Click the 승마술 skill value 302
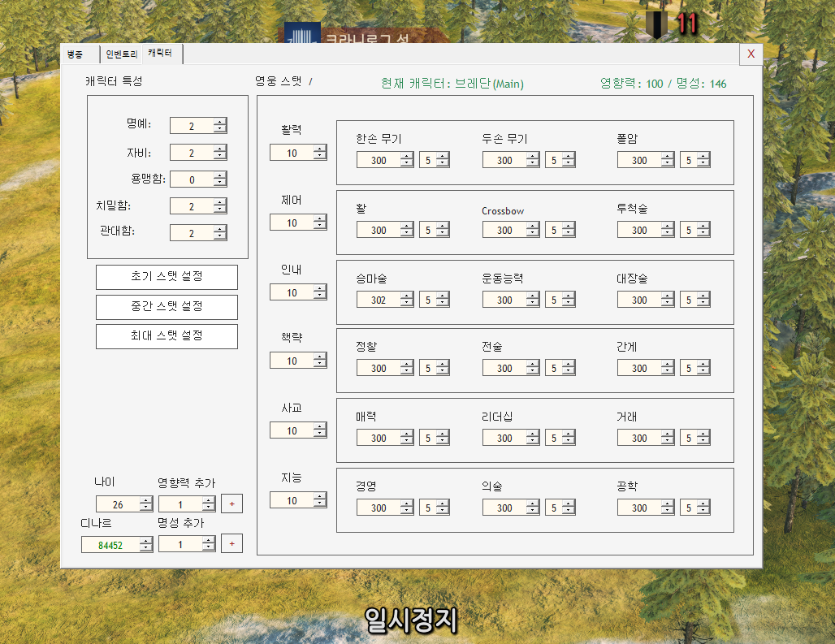This screenshot has width=835, height=644. tap(379, 300)
